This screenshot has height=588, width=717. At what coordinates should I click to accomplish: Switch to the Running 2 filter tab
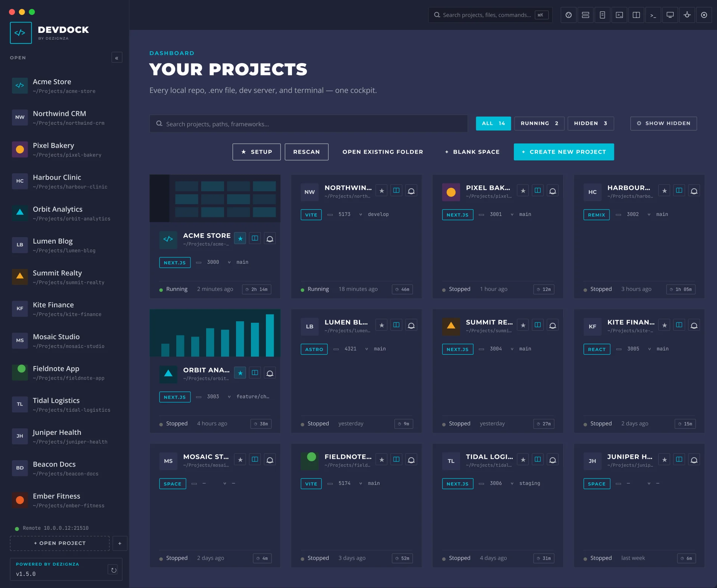pyautogui.click(x=539, y=123)
